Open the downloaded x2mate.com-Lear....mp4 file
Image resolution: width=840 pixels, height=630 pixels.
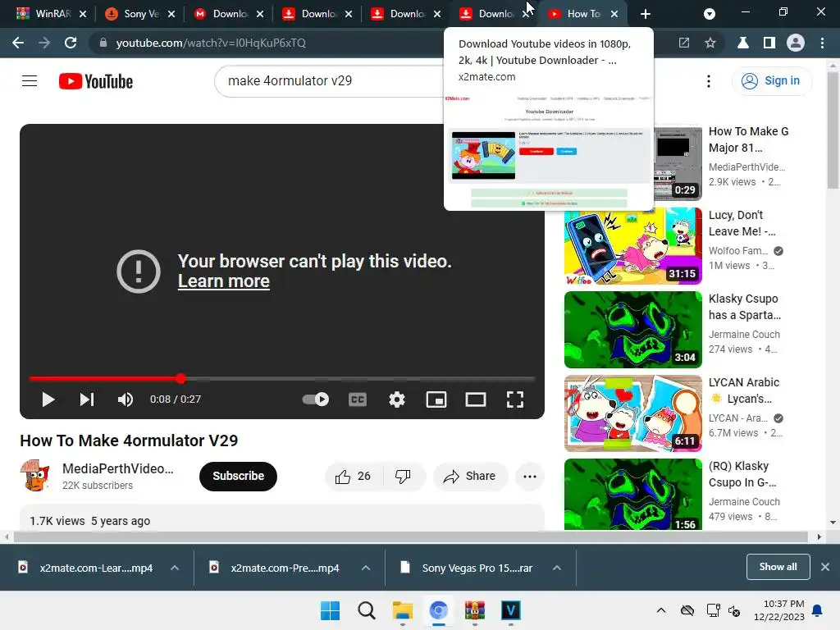(85, 568)
